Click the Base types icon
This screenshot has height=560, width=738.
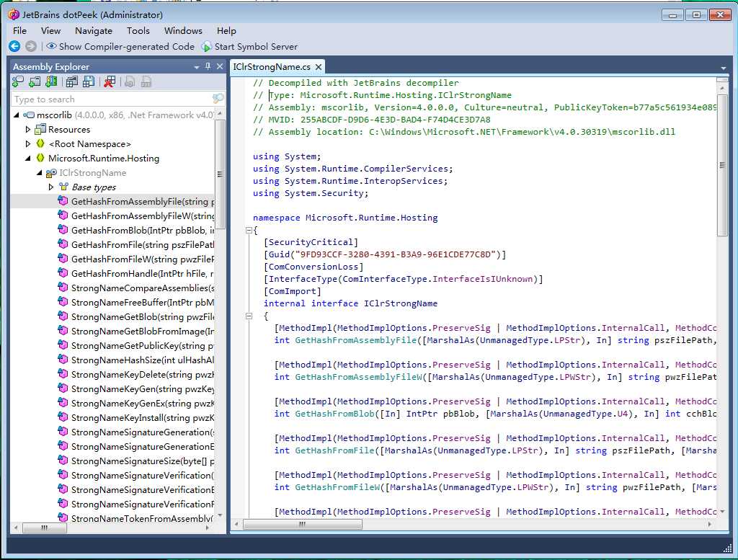coord(63,187)
